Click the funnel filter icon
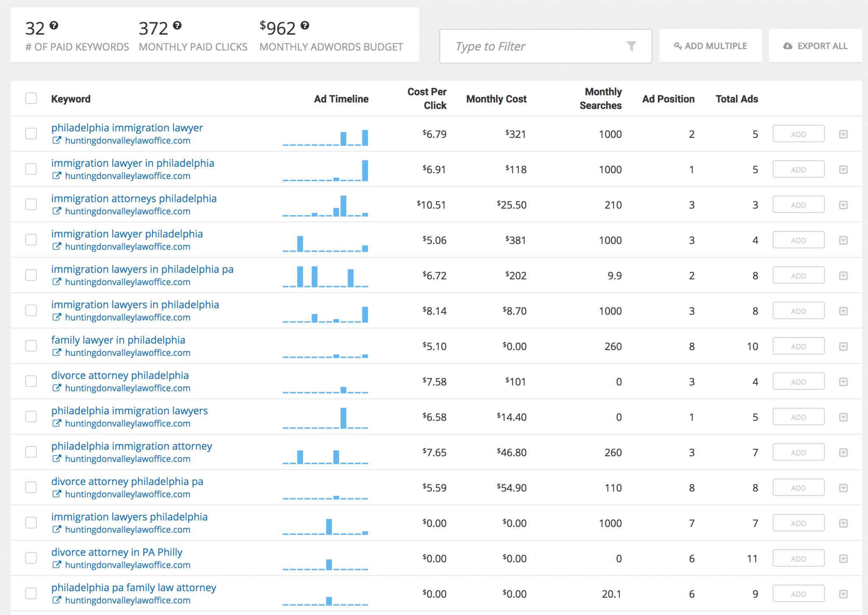868x615 pixels. click(631, 46)
